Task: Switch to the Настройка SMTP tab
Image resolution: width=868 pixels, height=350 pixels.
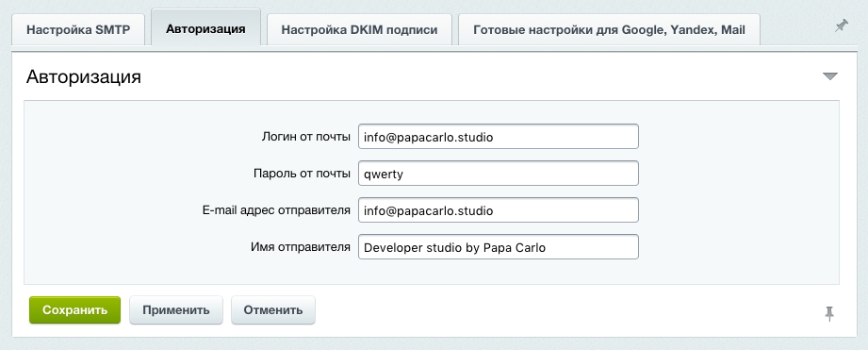Action: point(78,30)
